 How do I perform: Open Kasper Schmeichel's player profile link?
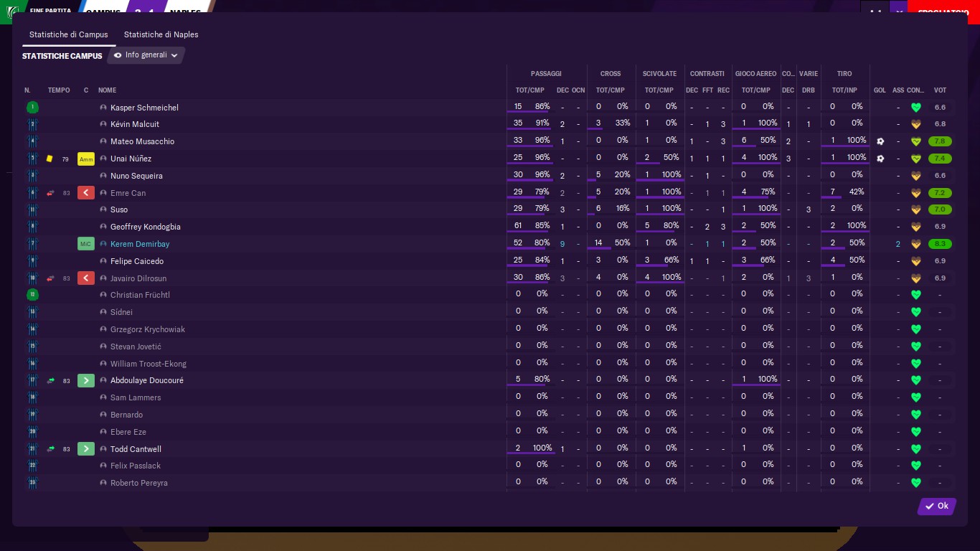[144, 108]
